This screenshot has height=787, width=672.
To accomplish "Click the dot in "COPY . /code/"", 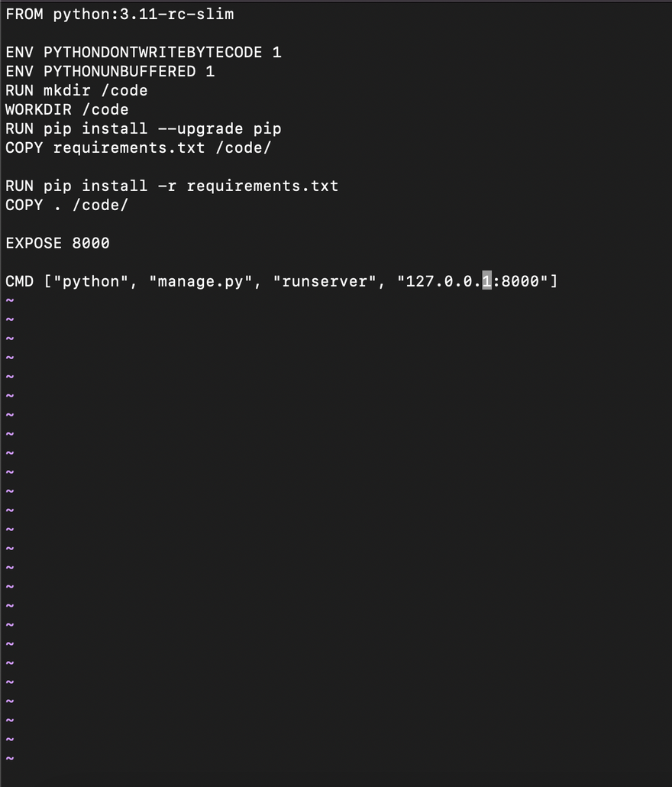I will [x=58, y=205].
